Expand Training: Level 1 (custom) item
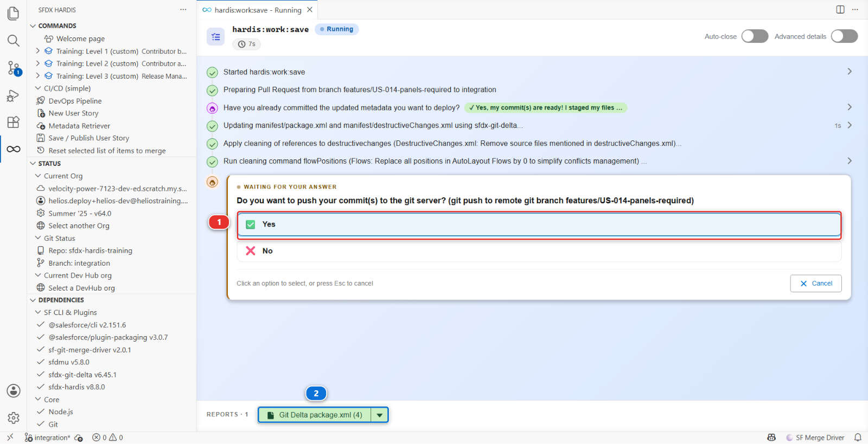Screen dimensions: 868x444 [x=38, y=51]
